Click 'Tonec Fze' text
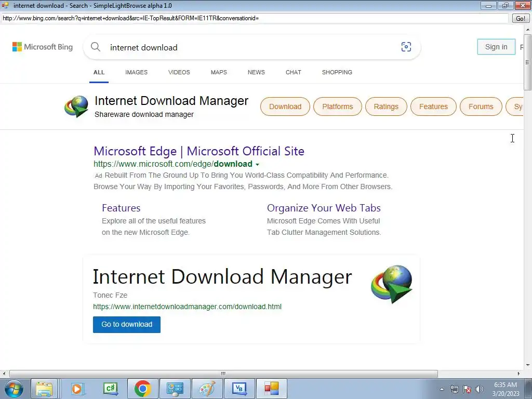532x399 pixels. [x=110, y=295]
